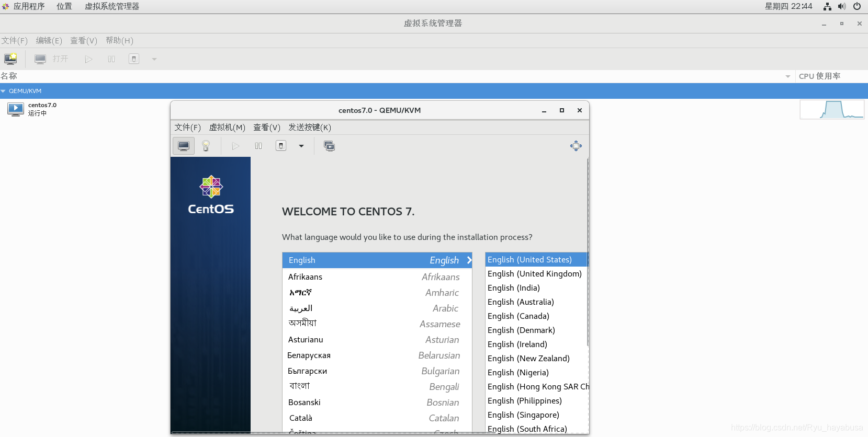Click 虚拟系统管理器 in top panel
The image size is (868, 437).
pyautogui.click(x=112, y=6)
